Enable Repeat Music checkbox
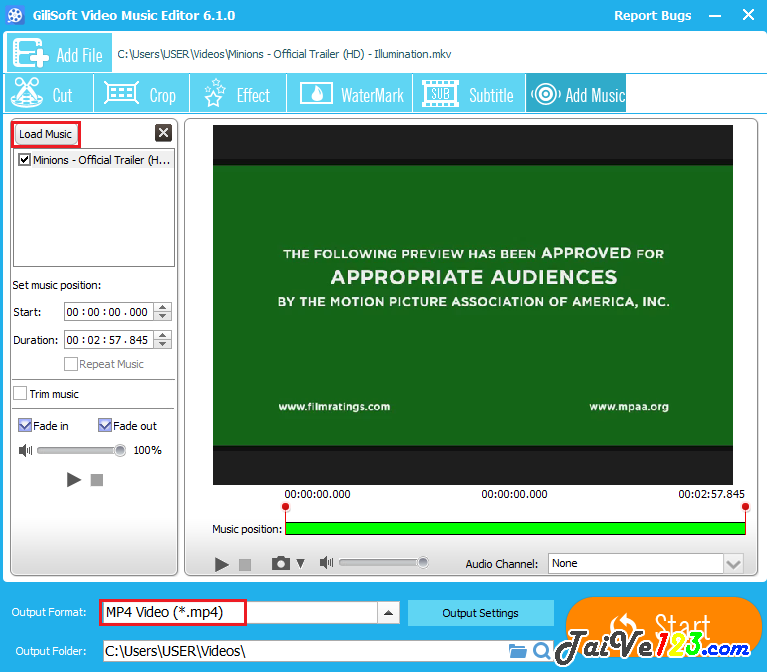The width and height of the screenshot is (767, 672). [x=71, y=364]
